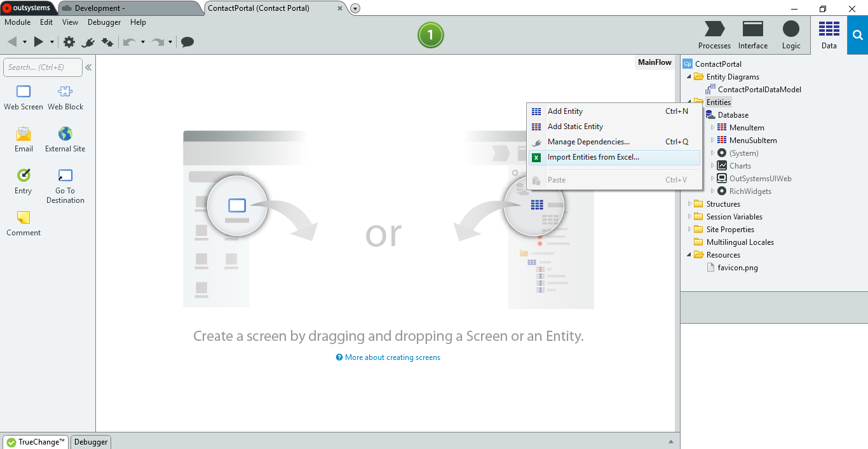Open the Edit menu
Viewport: 868px width, 449px height.
pos(46,22)
